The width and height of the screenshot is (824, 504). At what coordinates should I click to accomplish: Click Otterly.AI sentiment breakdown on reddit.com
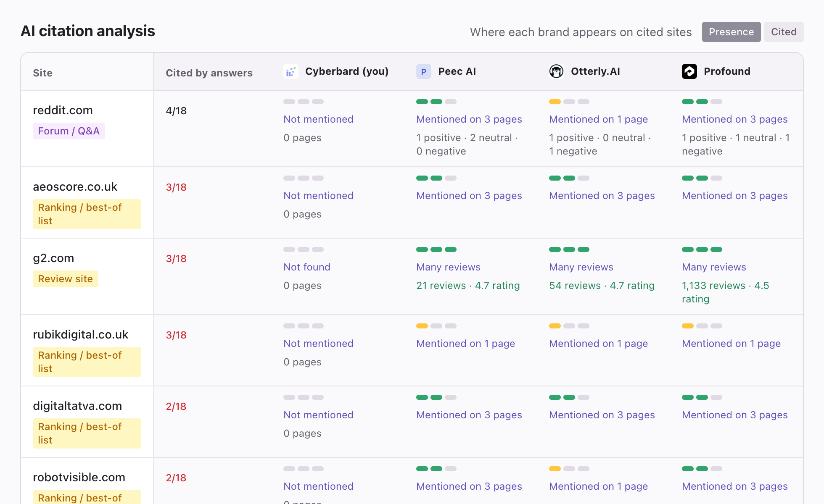(x=600, y=144)
